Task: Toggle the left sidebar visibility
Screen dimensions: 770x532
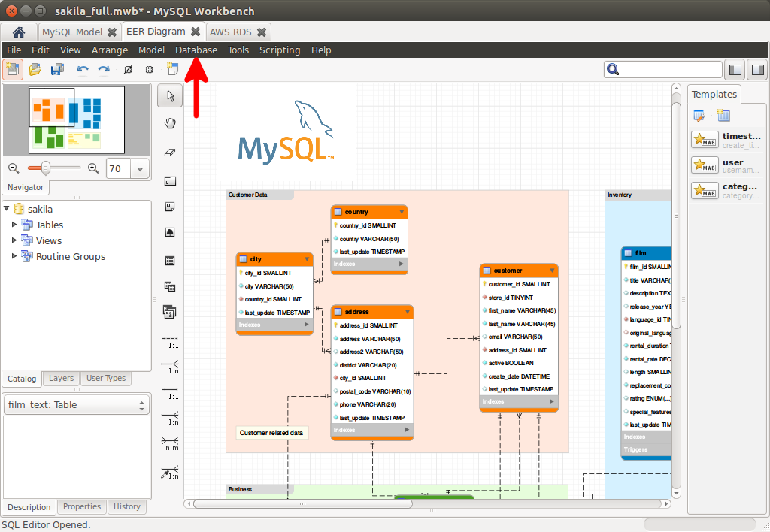Action: (735, 70)
